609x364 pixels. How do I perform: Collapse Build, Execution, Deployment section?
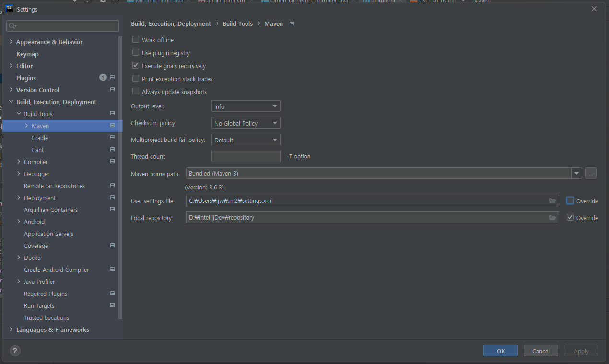pyautogui.click(x=11, y=102)
